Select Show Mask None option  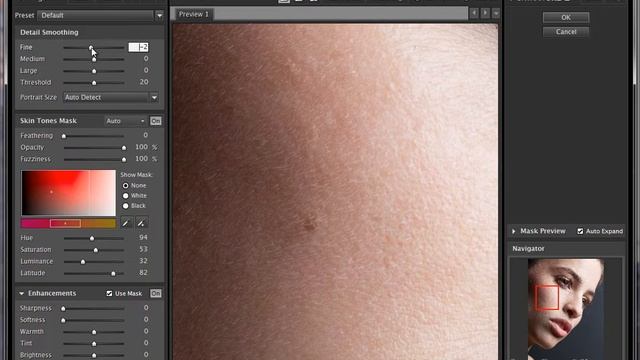pyautogui.click(x=126, y=185)
